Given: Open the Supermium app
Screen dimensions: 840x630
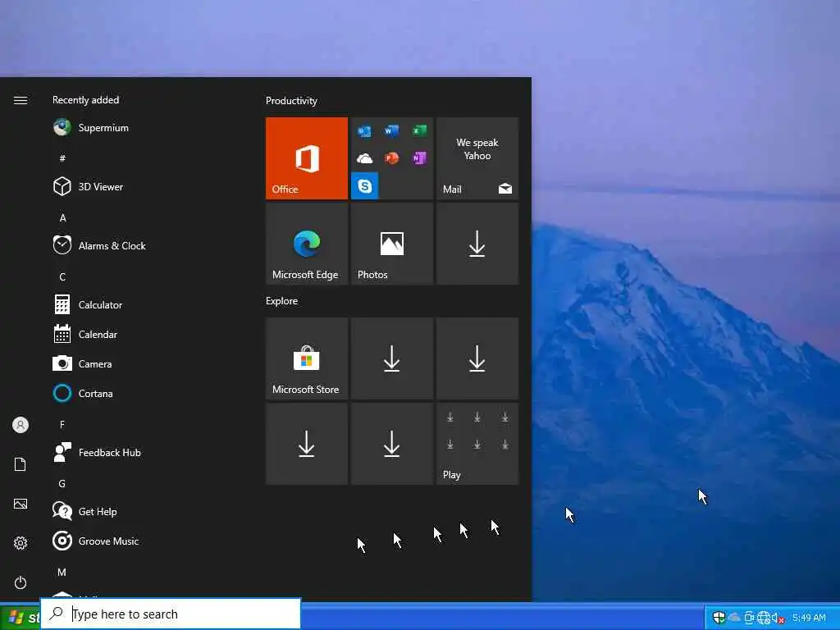Looking at the screenshot, I should [91, 127].
